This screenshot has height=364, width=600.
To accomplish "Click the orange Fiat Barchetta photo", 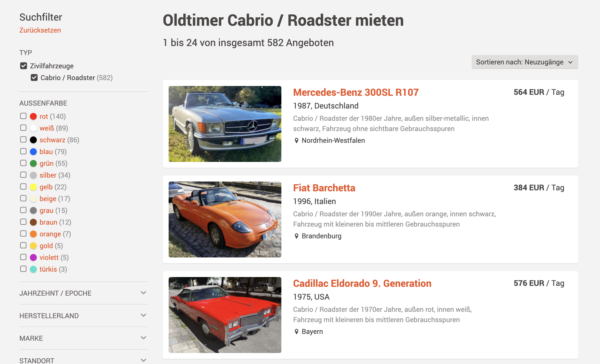I will [225, 219].
